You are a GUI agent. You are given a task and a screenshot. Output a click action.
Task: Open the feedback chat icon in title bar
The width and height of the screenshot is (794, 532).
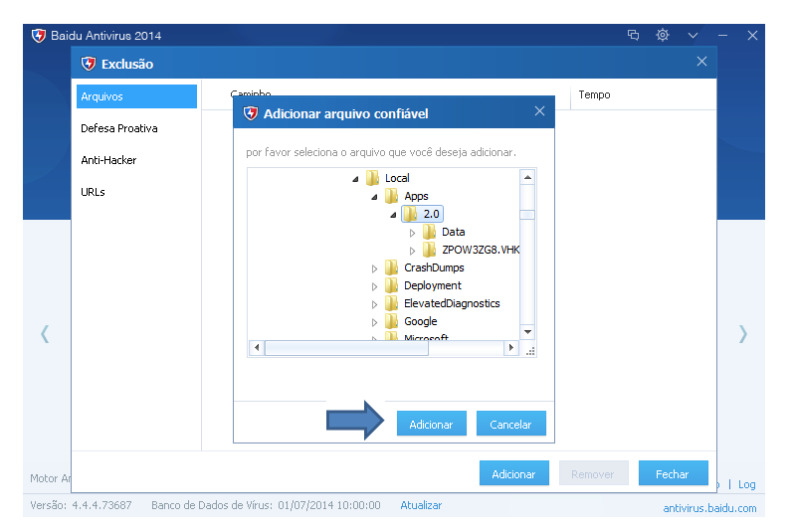click(x=633, y=35)
